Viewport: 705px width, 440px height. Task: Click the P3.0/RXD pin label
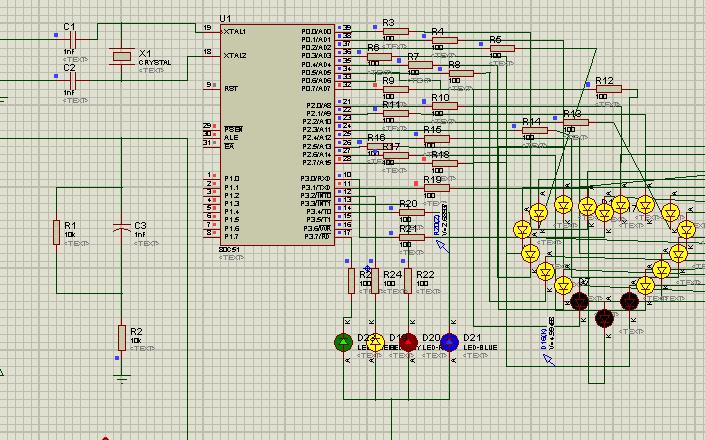coord(316,179)
